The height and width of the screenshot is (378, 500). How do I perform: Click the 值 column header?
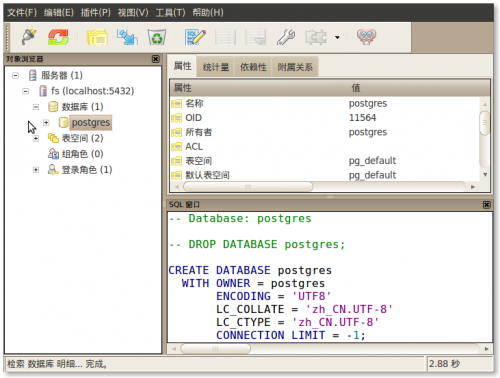pyautogui.click(x=419, y=88)
